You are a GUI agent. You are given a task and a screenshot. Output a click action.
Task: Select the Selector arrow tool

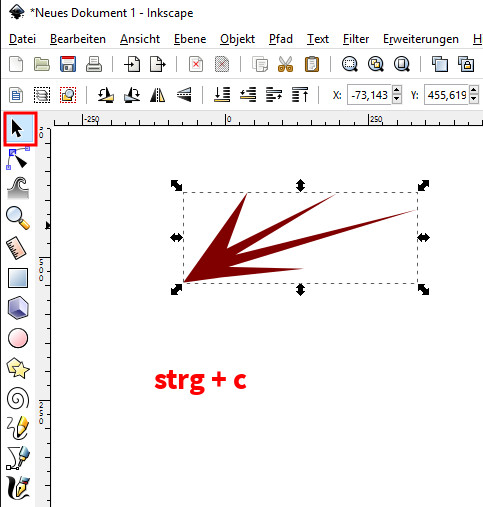pos(20,129)
